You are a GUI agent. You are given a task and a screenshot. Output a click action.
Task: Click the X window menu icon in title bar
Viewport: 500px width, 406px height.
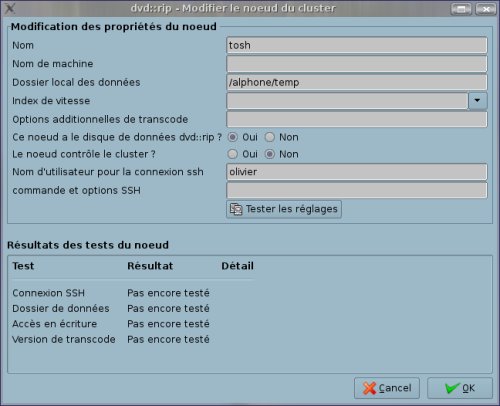pos(10,8)
